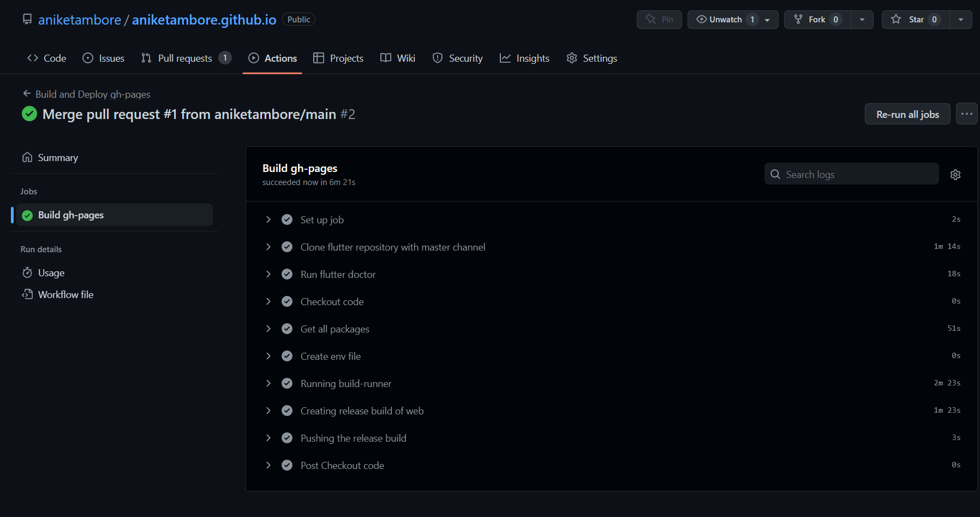
Task: Expand the Set up job step
Action: [268, 219]
